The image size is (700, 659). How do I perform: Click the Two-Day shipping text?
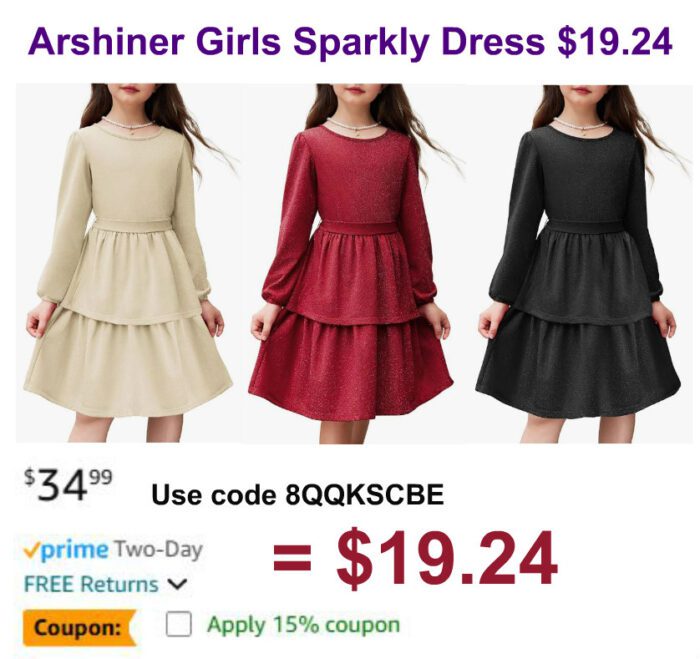click(x=158, y=549)
